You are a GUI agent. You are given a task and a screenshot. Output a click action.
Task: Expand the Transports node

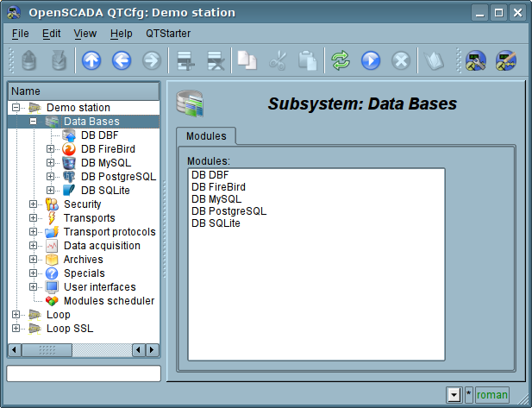click(x=33, y=218)
